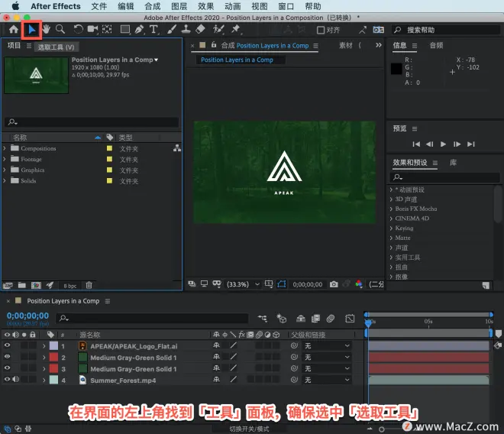Go to first frame in Preview panel
The height and width of the screenshot is (434, 504).
[416, 144]
